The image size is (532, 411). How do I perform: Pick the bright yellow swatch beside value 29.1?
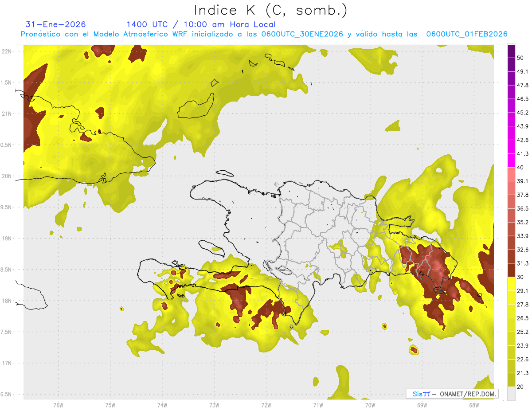click(512, 283)
